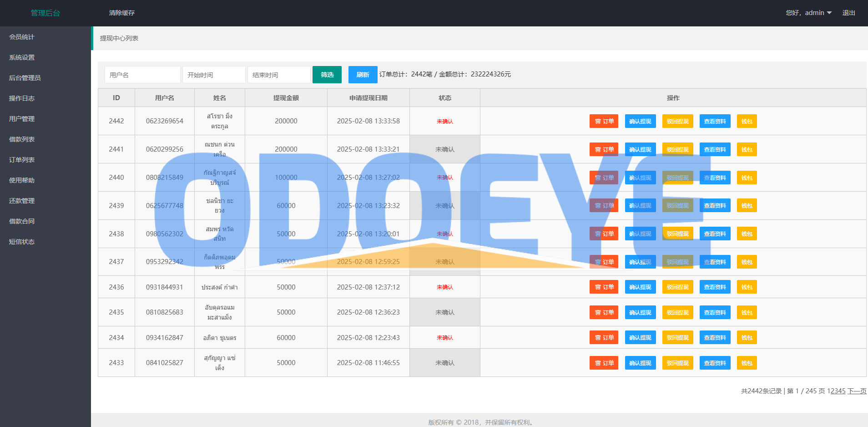
Task: Delete order in row 2436 via trash button
Action: coord(604,287)
